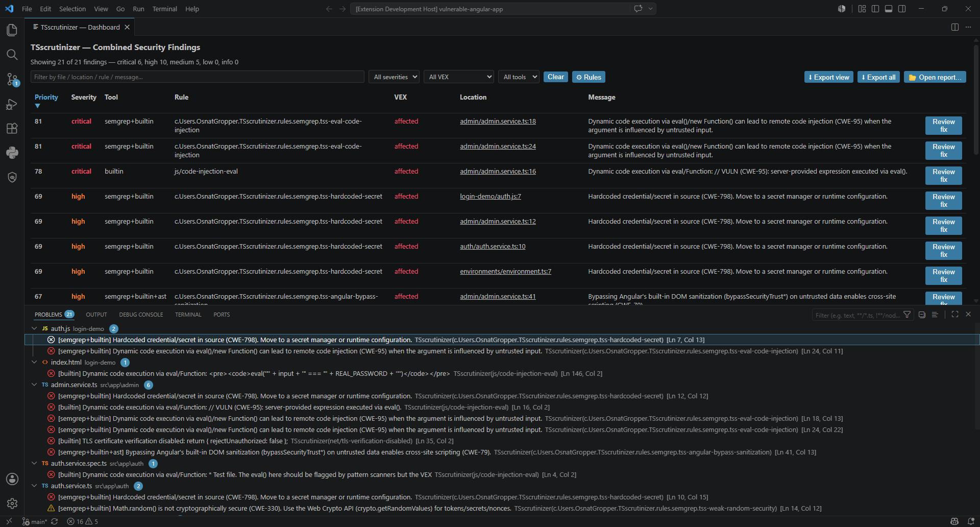Switch to the OUTPUT panel tab
980x527 pixels.
96,315
